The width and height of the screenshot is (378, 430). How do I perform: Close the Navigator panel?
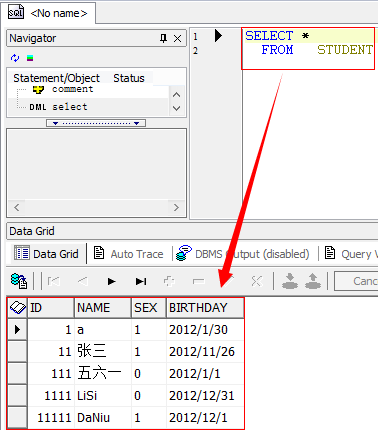pyautogui.click(x=178, y=38)
